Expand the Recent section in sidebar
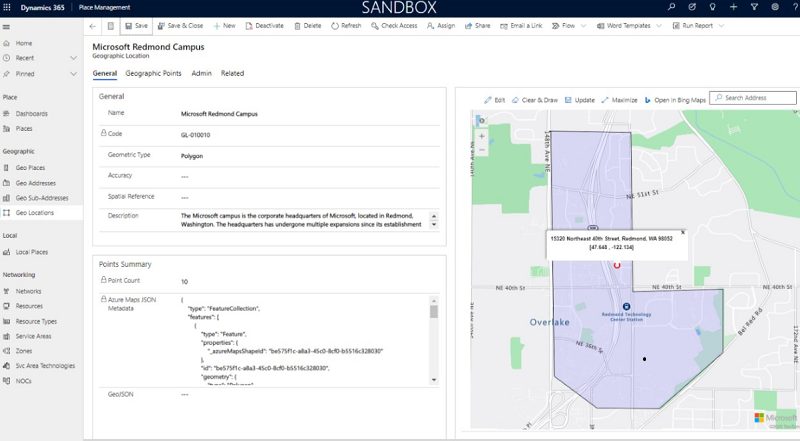This screenshot has height=441, width=800. point(73,58)
